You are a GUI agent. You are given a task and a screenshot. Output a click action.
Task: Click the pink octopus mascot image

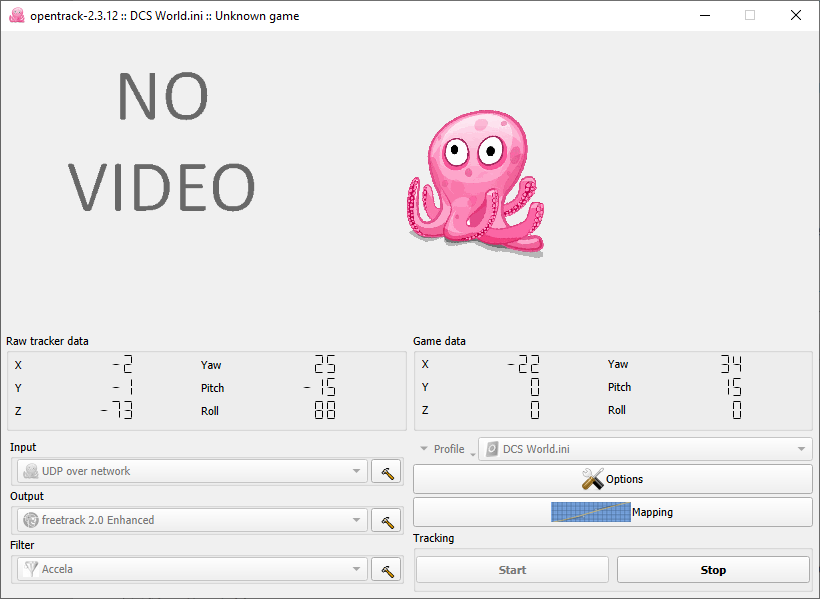475,178
